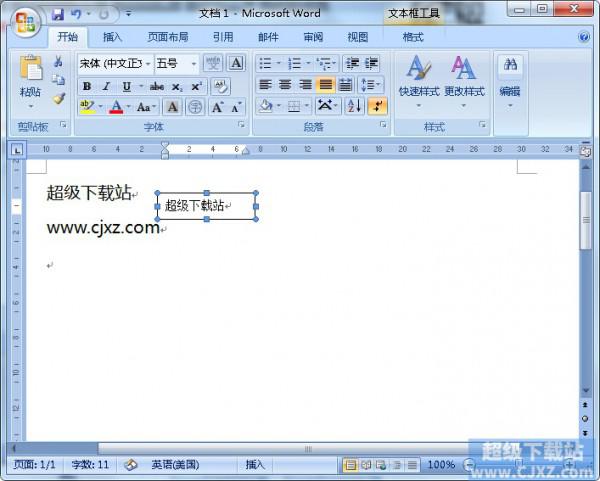Click the Character Border icon
This screenshot has width=600, height=481.
coord(236,63)
